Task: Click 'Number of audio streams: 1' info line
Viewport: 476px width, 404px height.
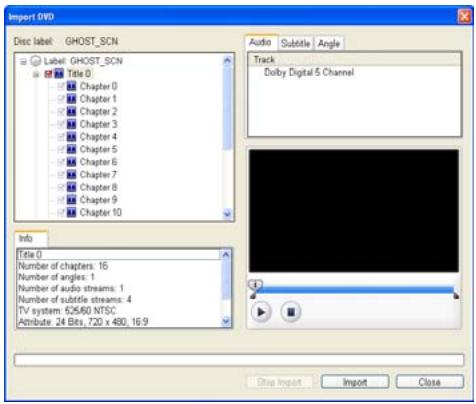Action: [71, 288]
